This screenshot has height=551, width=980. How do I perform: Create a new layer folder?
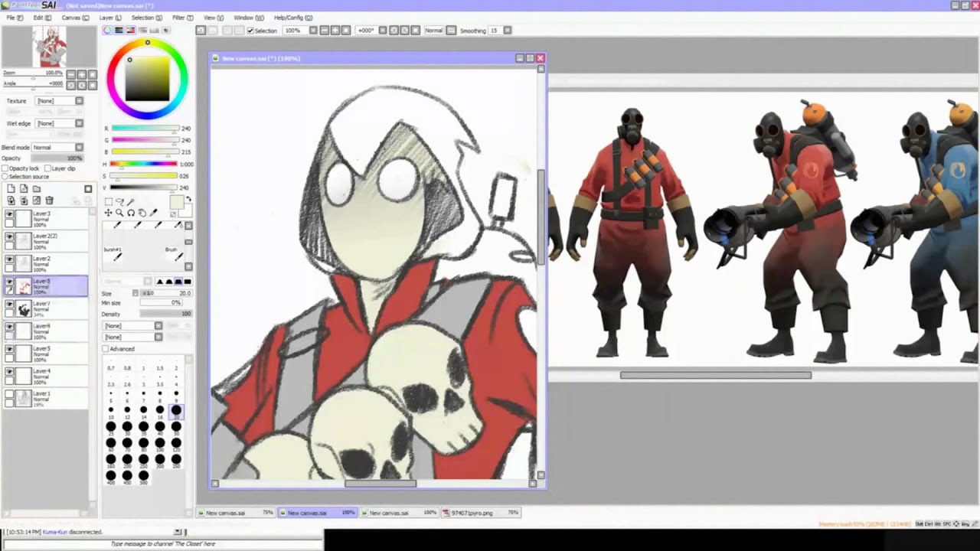[36, 189]
